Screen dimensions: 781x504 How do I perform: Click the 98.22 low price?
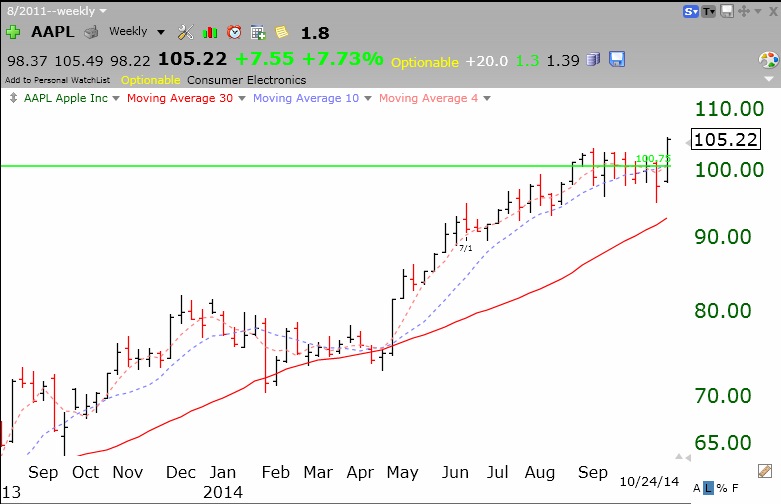coord(130,61)
